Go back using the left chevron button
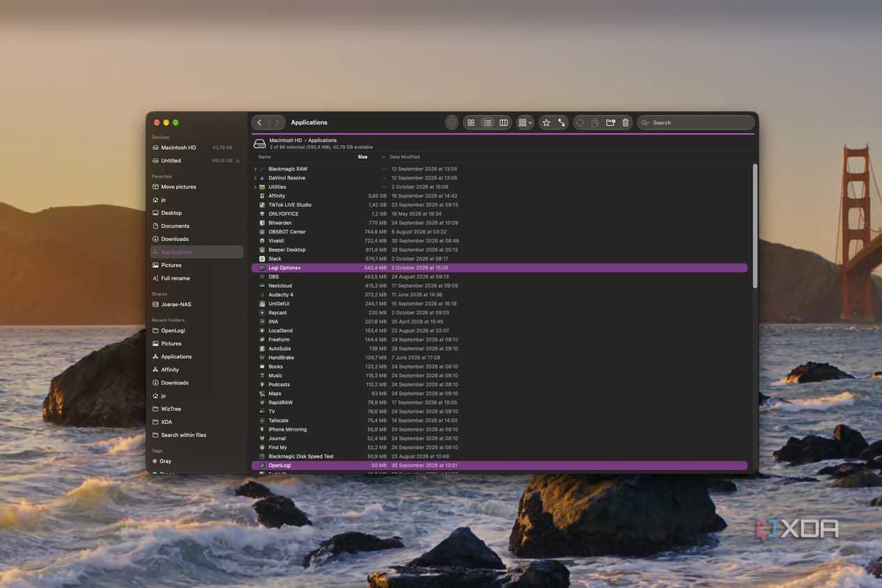This screenshot has height=588, width=882. [260, 123]
